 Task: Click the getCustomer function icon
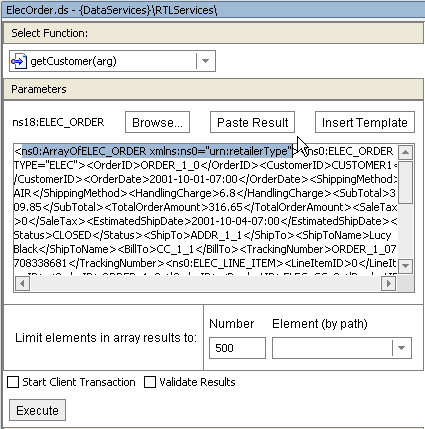coord(19,61)
